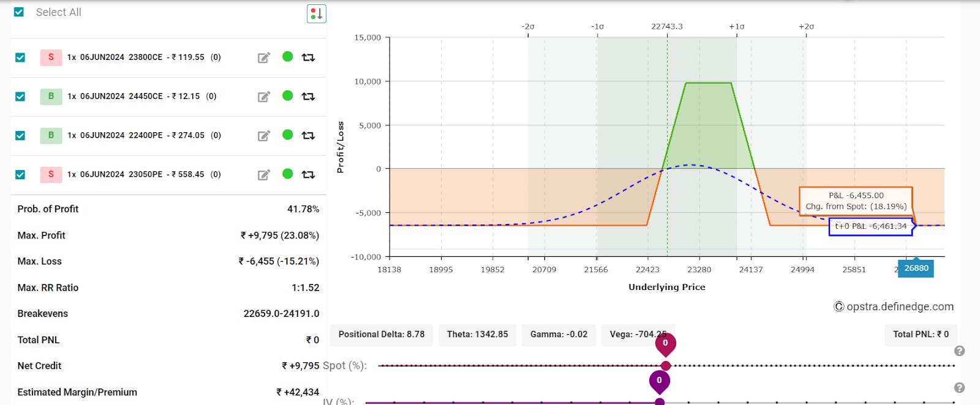Uncheck the 23800CE leg checkbox
The image size is (980, 405).
pyautogui.click(x=20, y=58)
